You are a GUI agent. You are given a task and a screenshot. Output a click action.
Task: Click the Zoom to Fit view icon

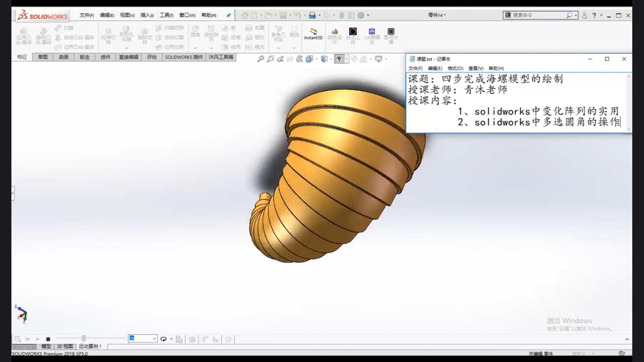tap(260, 59)
